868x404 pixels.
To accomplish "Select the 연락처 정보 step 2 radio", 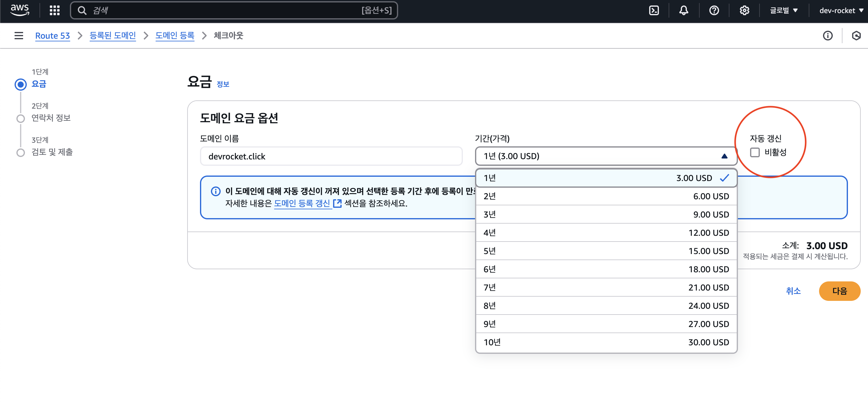I will click(21, 118).
